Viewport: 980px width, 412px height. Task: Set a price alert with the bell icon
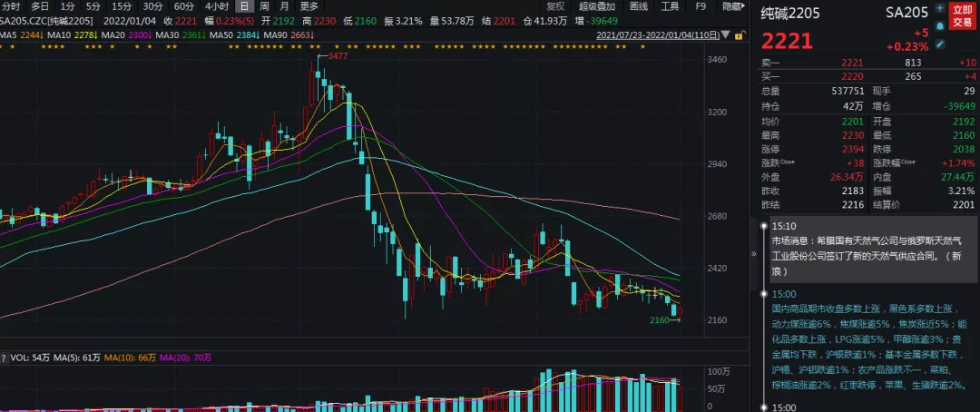tap(939, 26)
